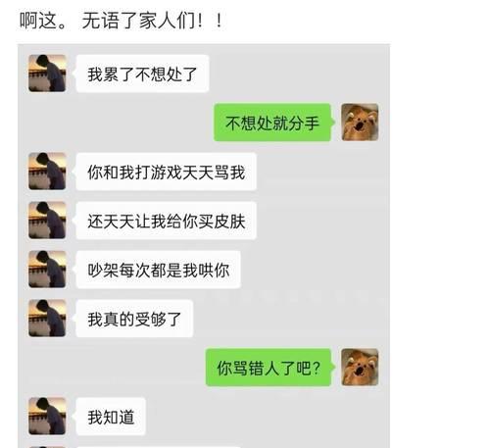
Task: Tap avatar beside 我真的受够了
Action: click(47, 319)
